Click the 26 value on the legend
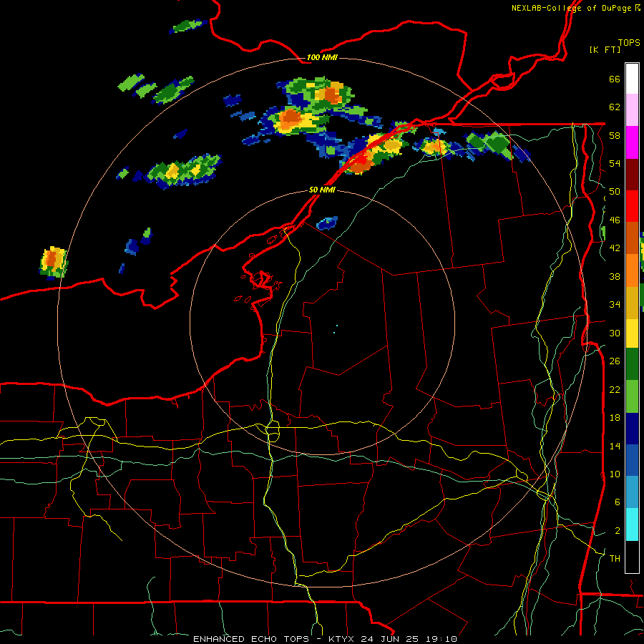Viewport: 644px width, 644px height. pyautogui.click(x=615, y=361)
